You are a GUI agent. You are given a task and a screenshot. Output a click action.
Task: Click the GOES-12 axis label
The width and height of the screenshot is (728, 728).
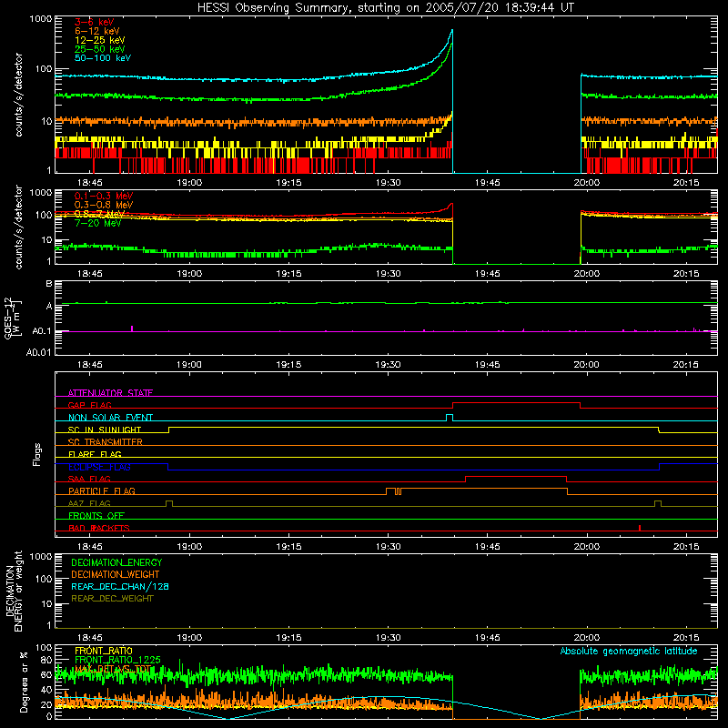click(13, 318)
